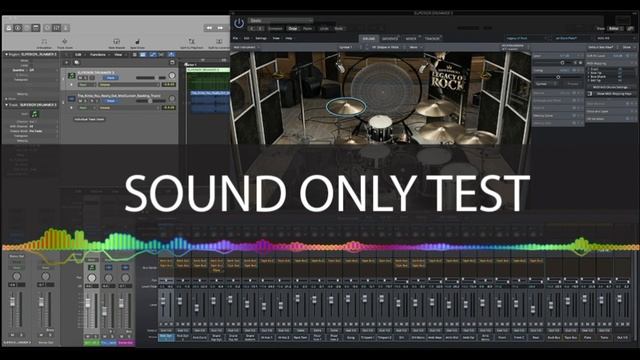The height and width of the screenshot is (360, 640).
Task: Toggle the Superior Drummer plugin power button
Action: tap(239, 23)
